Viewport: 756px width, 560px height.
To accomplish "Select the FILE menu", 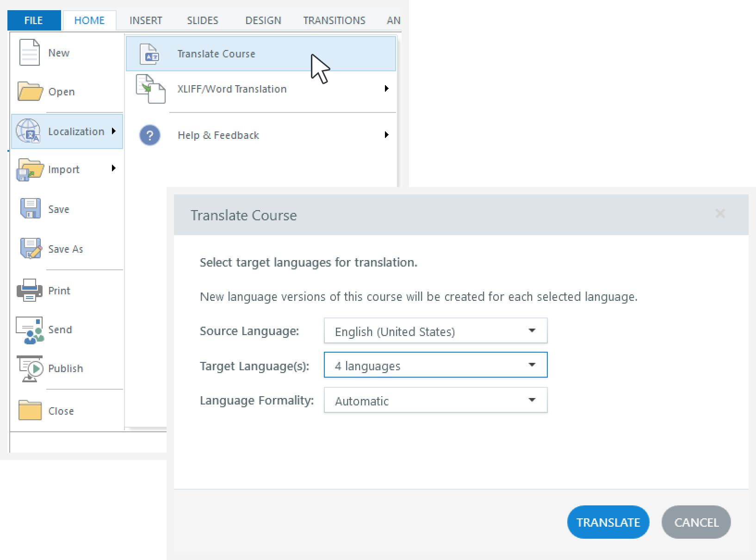I will [33, 20].
